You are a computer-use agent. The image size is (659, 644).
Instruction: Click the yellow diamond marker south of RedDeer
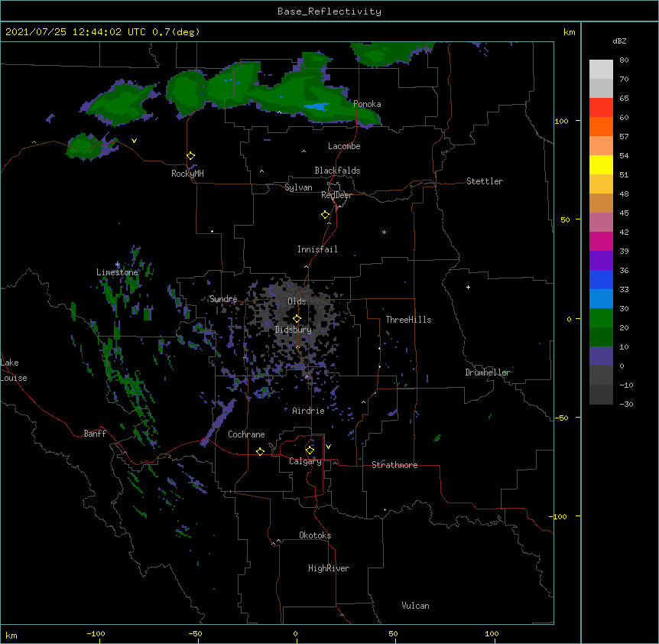click(x=326, y=215)
